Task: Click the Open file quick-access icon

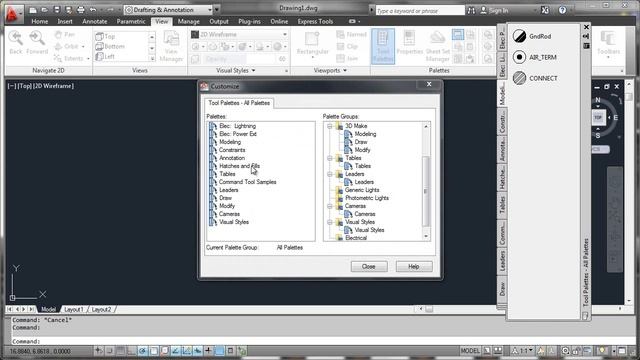Action: 44,10
